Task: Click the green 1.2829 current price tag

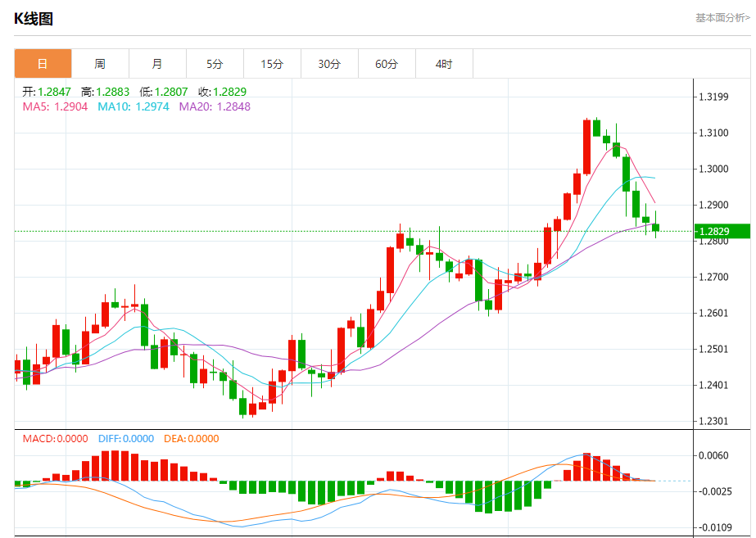Action: (722, 231)
